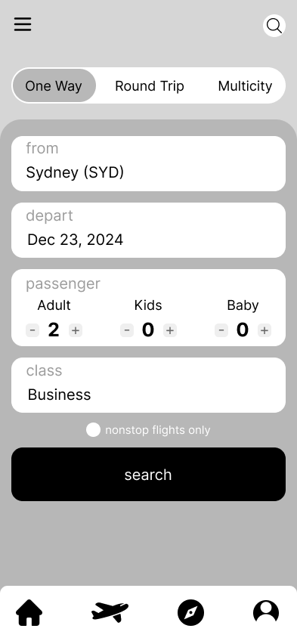
Task: Open the profile account icon
Action: pyautogui.click(x=266, y=612)
